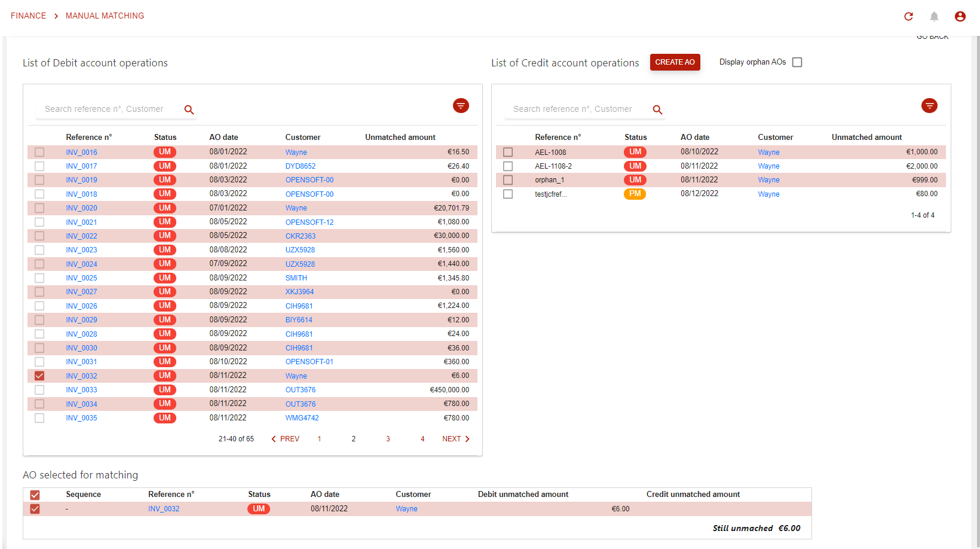Click the PM status badge for testjcfref

pos(635,194)
